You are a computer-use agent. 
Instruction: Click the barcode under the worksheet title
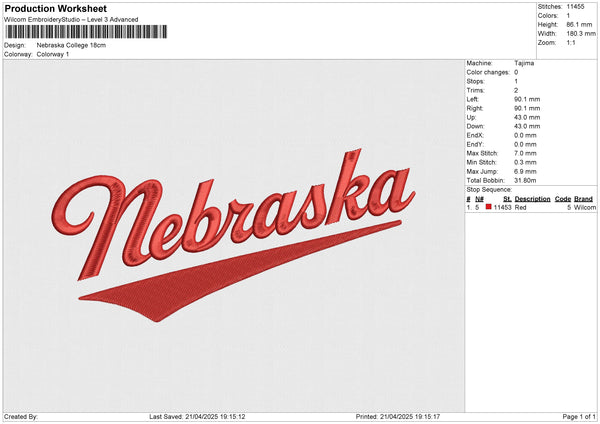85,32
